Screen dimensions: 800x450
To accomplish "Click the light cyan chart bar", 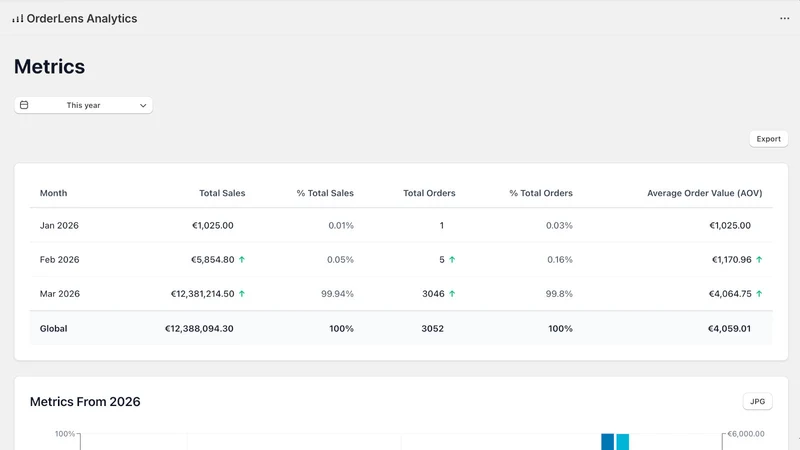I will pyautogui.click(x=622, y=442).
